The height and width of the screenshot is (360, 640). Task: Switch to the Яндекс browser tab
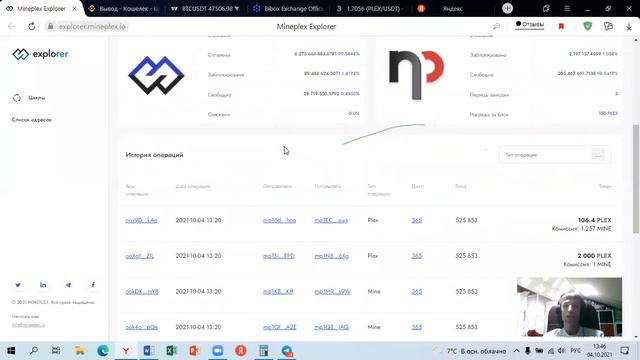click(x=452, y=9)
